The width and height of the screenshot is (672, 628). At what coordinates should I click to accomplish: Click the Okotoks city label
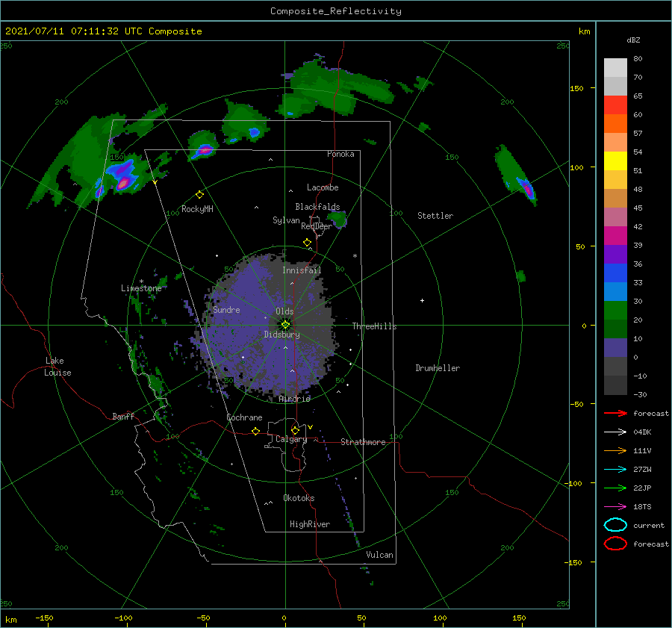(x=299, y=498)
